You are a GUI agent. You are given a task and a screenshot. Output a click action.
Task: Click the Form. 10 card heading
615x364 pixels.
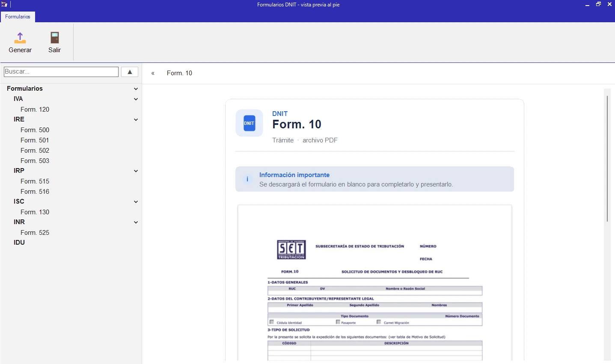point(297,124)
